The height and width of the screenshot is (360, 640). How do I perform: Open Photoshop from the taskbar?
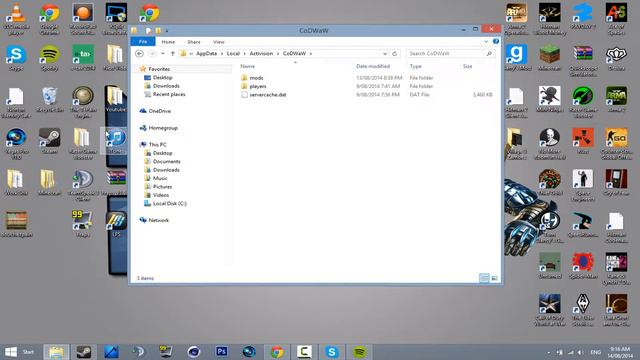click(222, 351)
